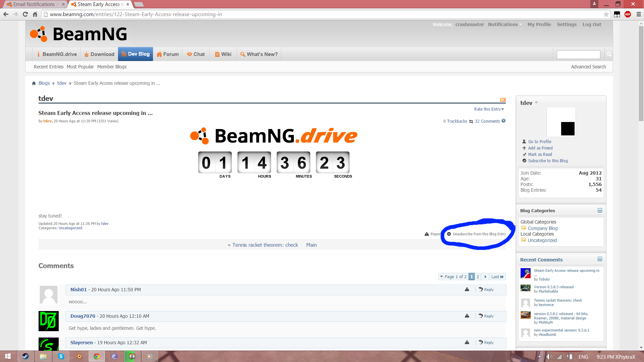The height and width of the screenshot is (362, 644).
Task: Click Member Blogs submenu link
Action: [112, 67]
